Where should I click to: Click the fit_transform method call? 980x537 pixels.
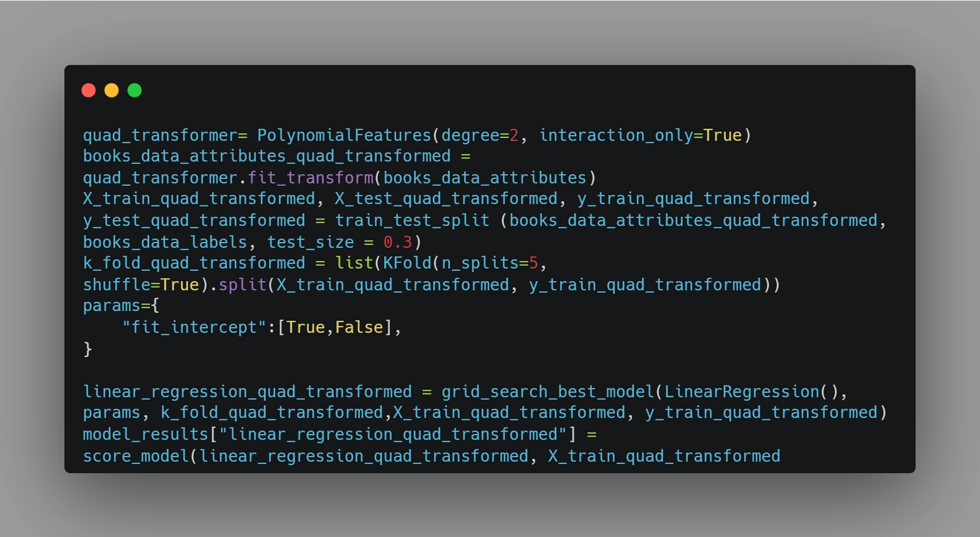311,177
